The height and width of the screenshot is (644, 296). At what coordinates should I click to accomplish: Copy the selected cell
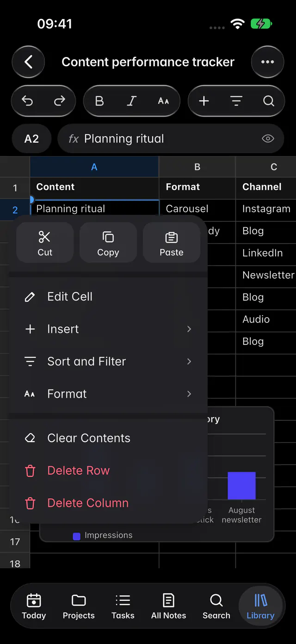[x=108, y=243]
